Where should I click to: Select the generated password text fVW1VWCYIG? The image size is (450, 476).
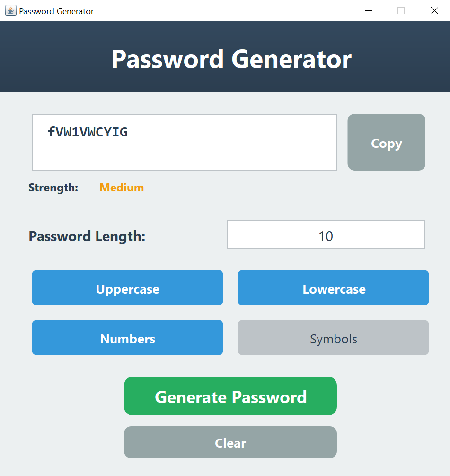click(88, 133)
